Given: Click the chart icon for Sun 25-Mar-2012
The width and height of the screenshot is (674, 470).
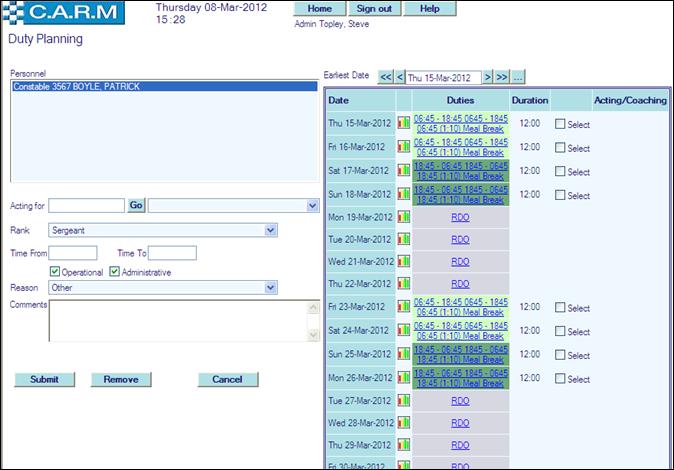Looking at the screenshot, I should pyautogui.click(x=404, y=355).
